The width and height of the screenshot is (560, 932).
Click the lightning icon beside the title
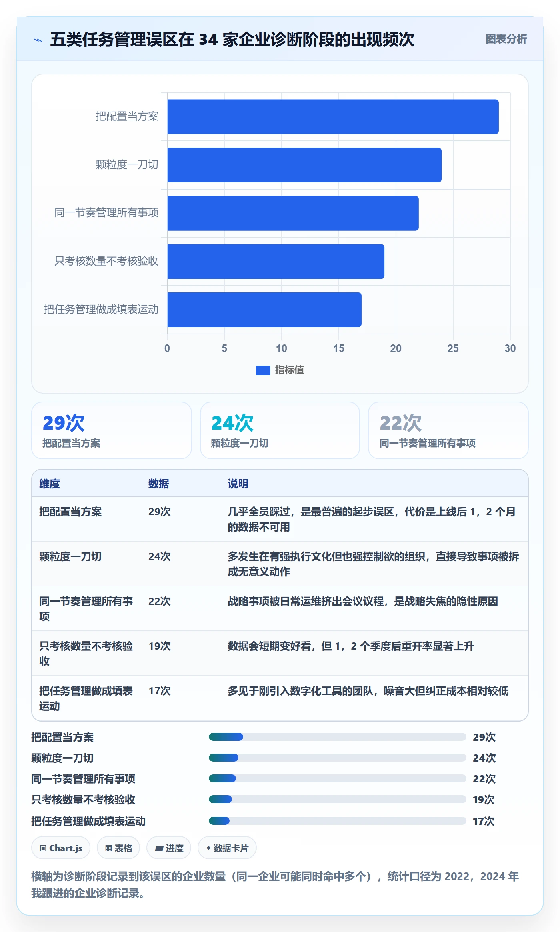(38, 40)
